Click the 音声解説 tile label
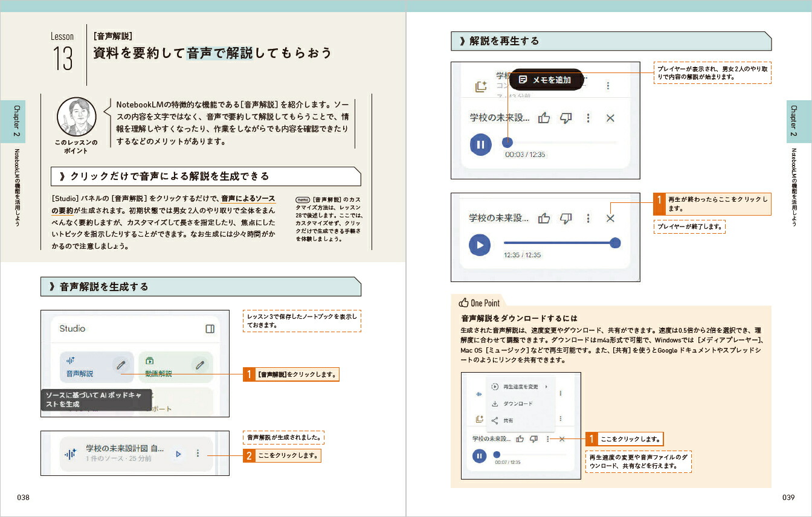Screen dimensions: 812x517 click(x=80, y=374)
